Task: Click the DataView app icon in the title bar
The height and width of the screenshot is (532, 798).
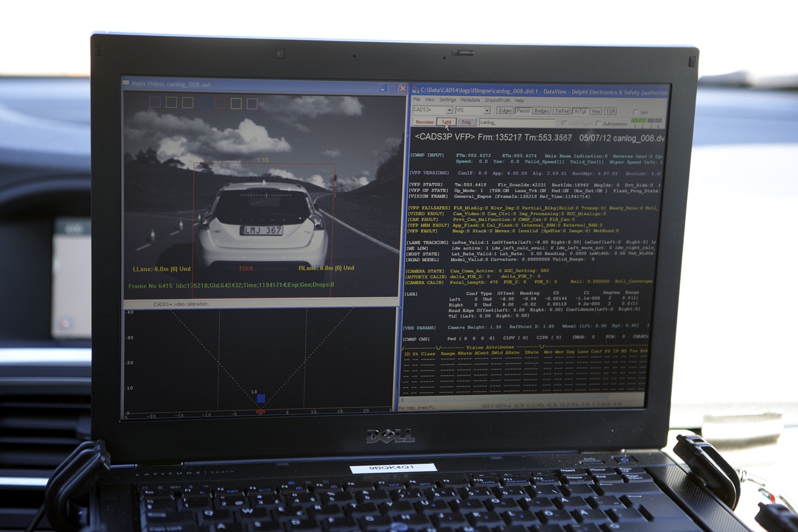Action: [x=415, y=90]
